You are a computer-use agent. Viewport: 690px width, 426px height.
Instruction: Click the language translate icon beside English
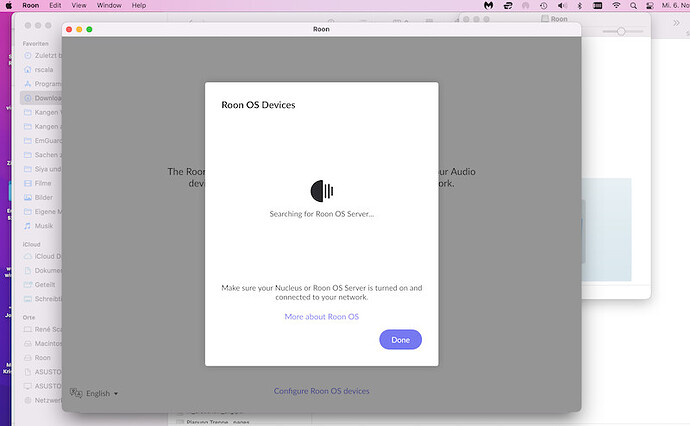tap(76, 393)
